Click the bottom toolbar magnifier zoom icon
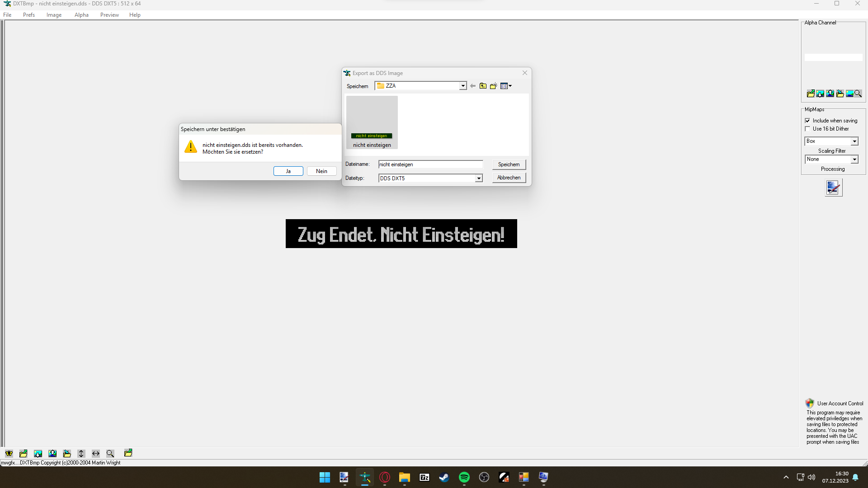Screen dimensions: 868x488 [x=110, y=453]
